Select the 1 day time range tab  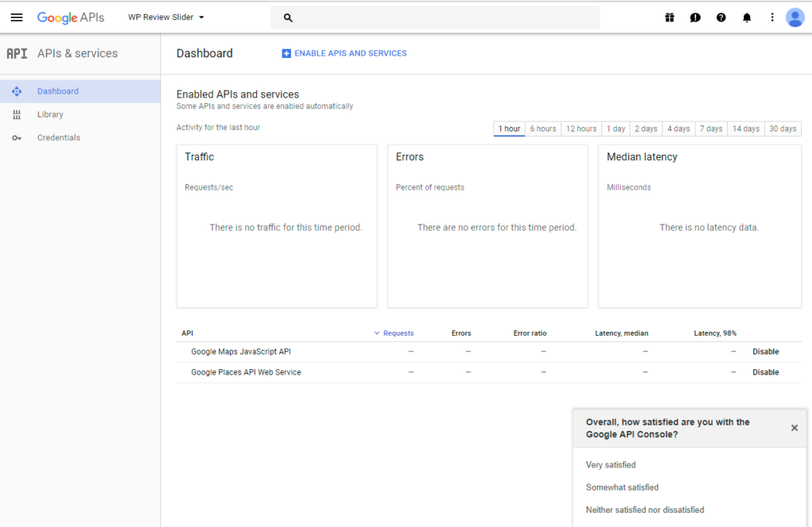point(615,129)
